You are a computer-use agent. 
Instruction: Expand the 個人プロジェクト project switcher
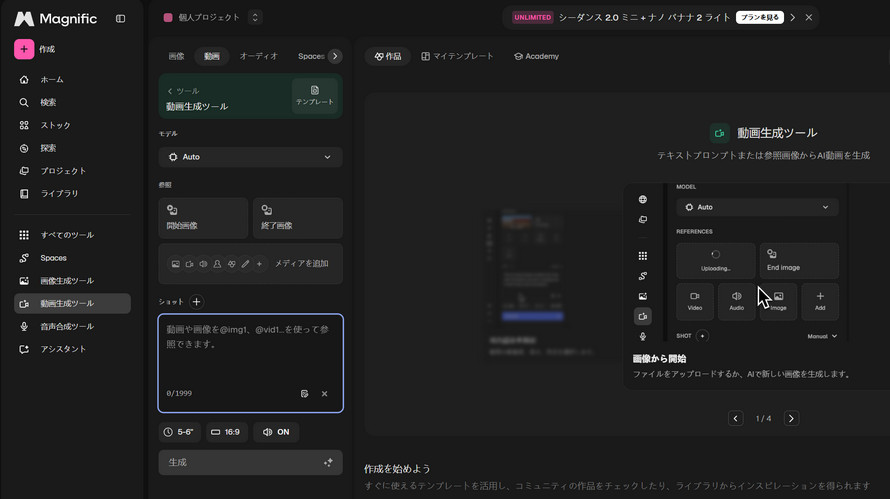click(x=255, y=18)
